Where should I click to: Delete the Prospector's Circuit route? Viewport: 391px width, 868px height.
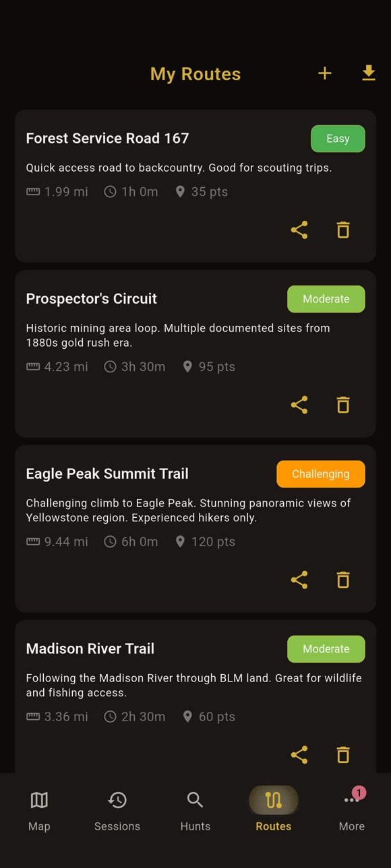(342, 405)
